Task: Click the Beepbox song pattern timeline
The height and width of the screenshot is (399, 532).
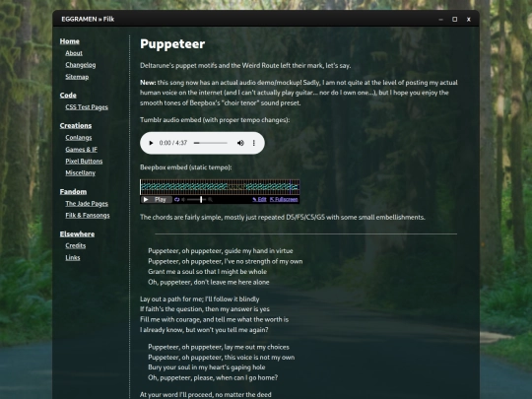Action: [x=220, y=187]
